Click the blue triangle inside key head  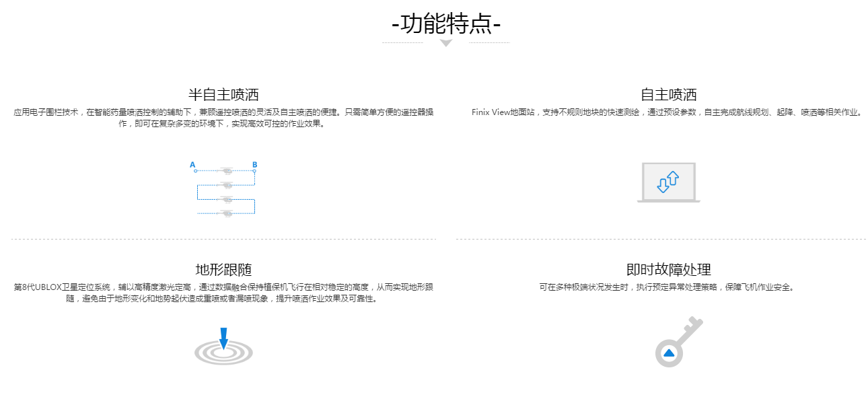(x=668, y=353)
